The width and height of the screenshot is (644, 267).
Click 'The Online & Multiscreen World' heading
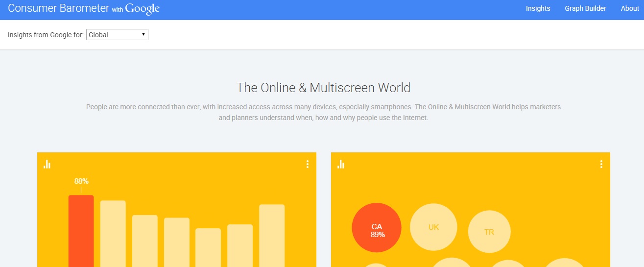point(323,88)
